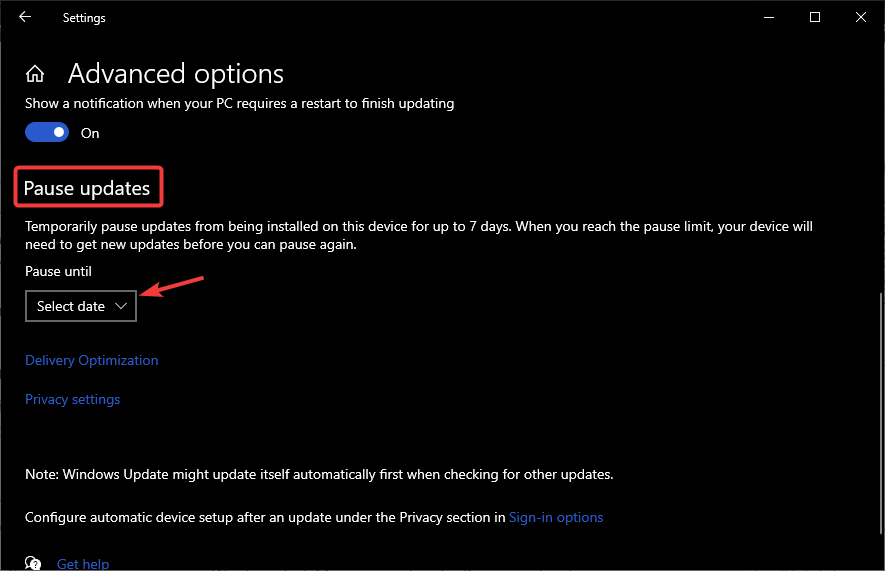Click the back arrow in title bar
This screenshot has height=571, width=885.
coord(25,17)
